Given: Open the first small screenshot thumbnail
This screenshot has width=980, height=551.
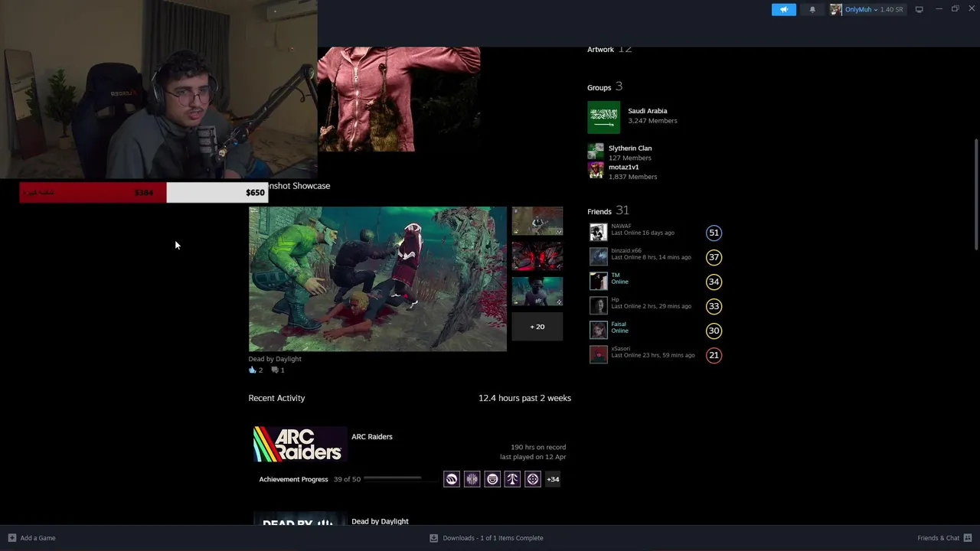Looking at the screenshot, I should (537, 221).
